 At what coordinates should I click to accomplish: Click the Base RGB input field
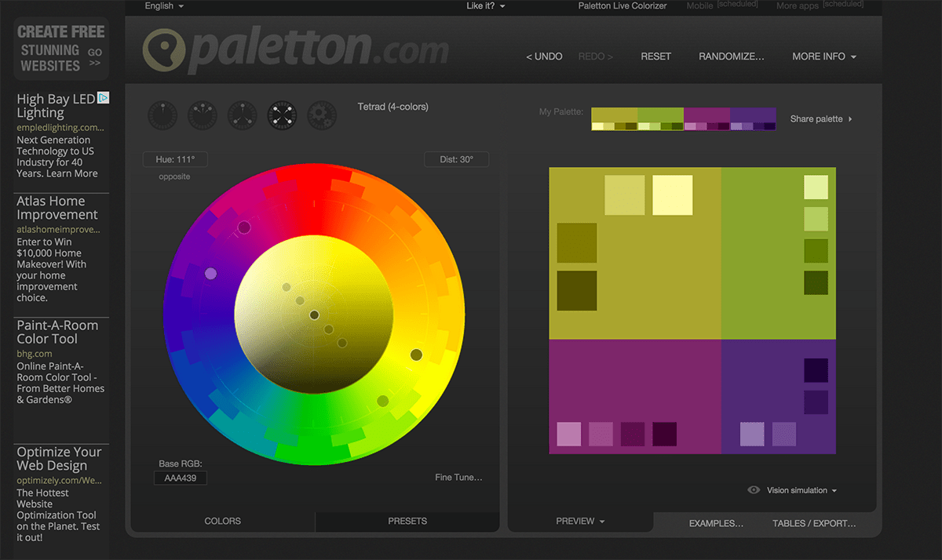(180, 478)
